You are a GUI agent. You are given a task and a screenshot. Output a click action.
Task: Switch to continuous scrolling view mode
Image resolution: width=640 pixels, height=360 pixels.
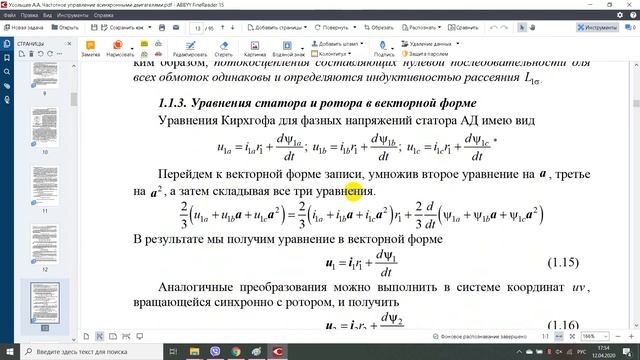(100, 336)
